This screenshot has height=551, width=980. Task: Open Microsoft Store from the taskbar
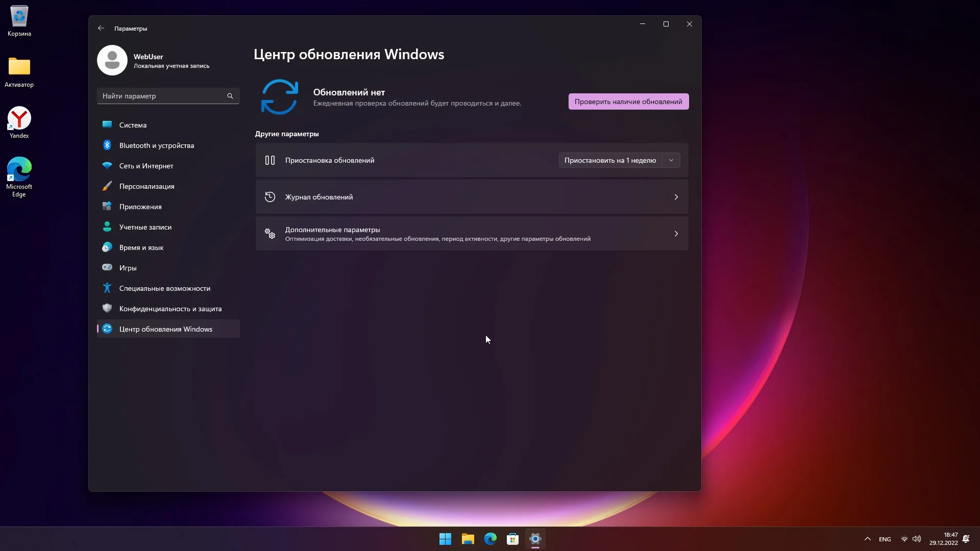[512, 539]
